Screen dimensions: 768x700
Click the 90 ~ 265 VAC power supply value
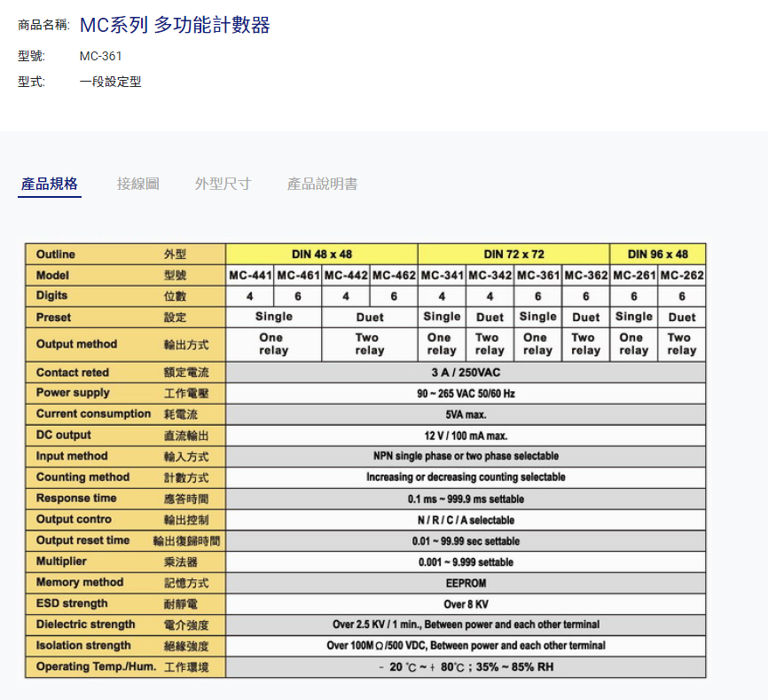(x=466, y=393)
